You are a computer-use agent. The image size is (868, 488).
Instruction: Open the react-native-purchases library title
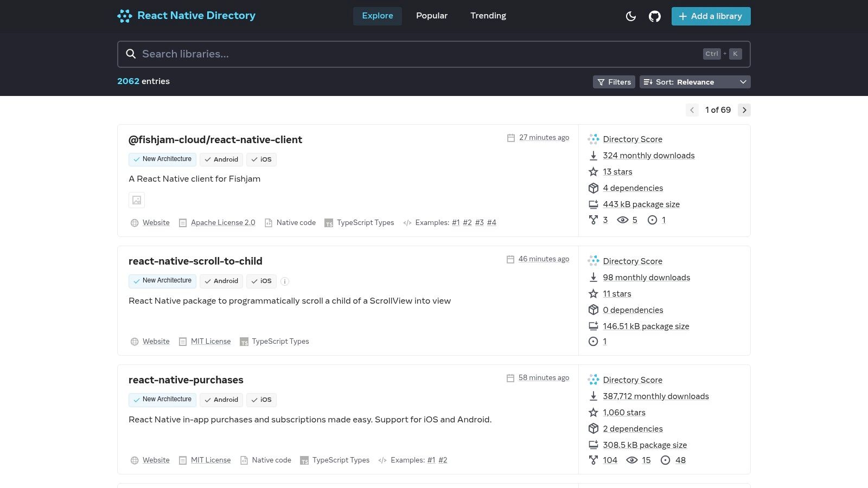[x=186, y=380]
